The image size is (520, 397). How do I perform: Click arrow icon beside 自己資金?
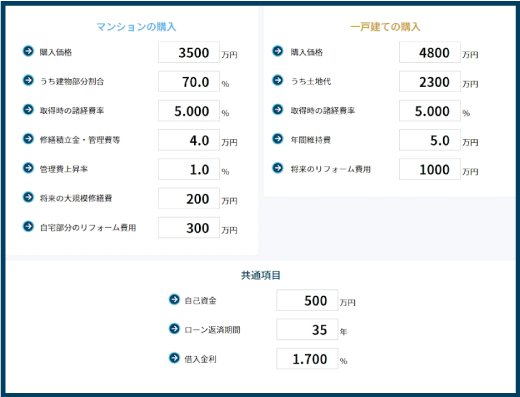pos(174,299)
